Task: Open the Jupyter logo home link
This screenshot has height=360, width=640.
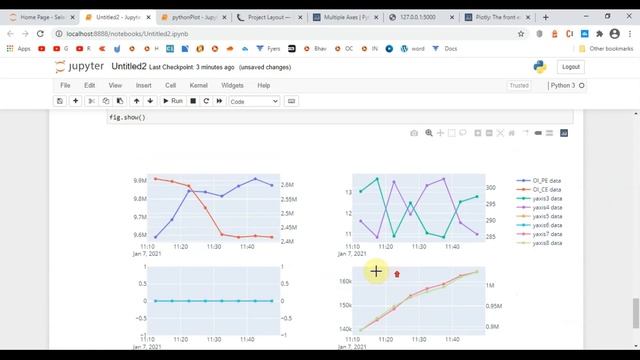Action: pos(80,67)
